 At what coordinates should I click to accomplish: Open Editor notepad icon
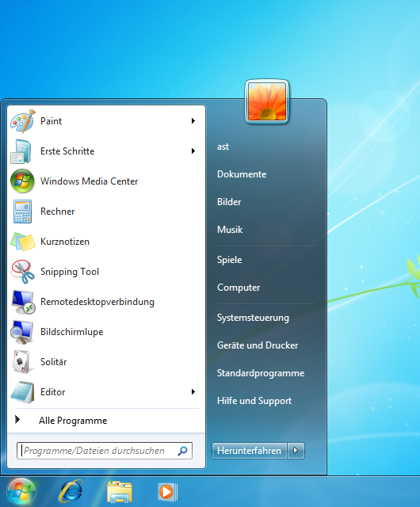22,392
